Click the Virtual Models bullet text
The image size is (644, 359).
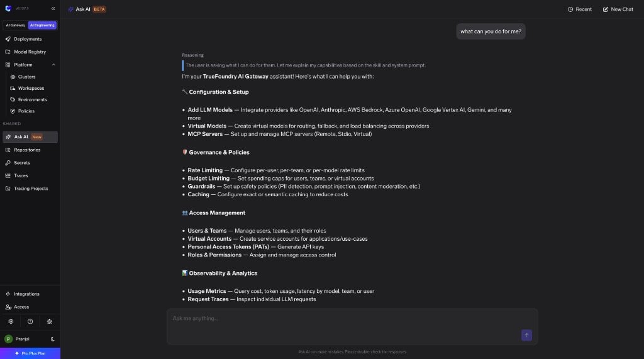pos(308,126)
